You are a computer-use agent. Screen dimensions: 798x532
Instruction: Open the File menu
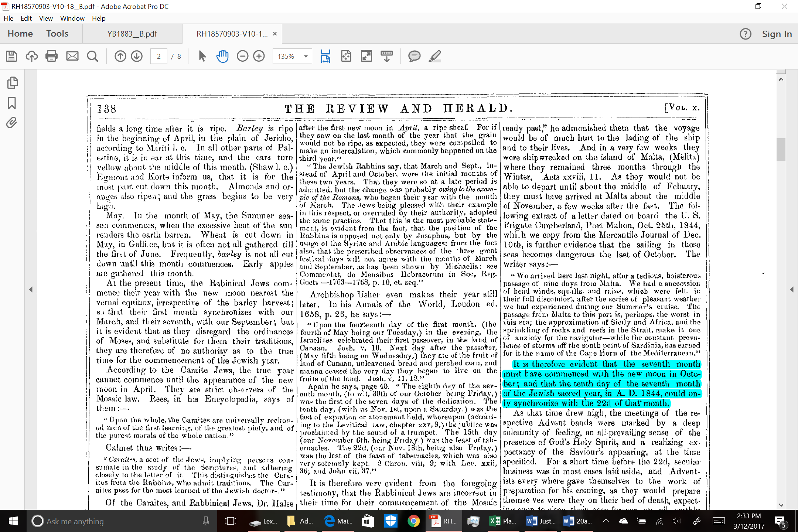click(8, 18)
